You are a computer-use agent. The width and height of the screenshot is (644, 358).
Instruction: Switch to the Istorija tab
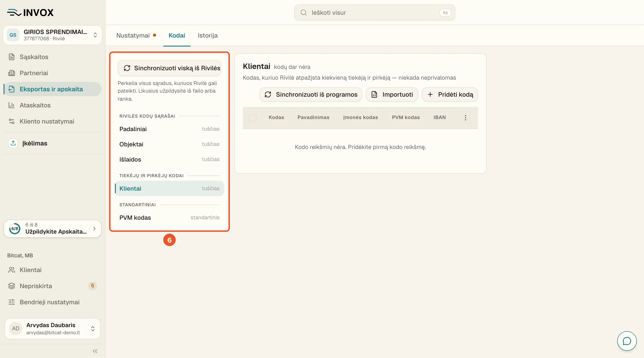tap(208, 36)
